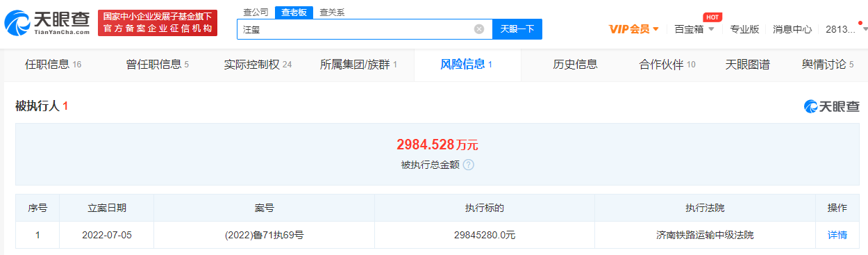Click the TianYanCha logo in header
The image size is (868, 255).
tap(47, 23)
